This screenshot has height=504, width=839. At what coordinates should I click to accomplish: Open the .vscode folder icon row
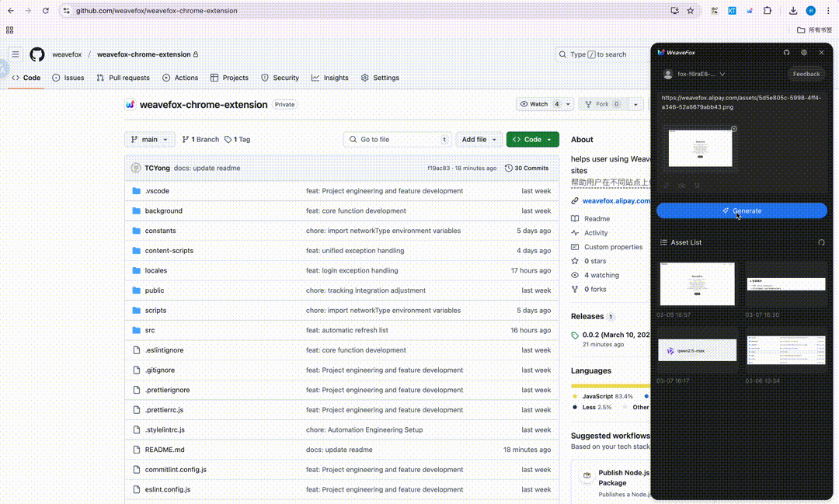point(137,191)
